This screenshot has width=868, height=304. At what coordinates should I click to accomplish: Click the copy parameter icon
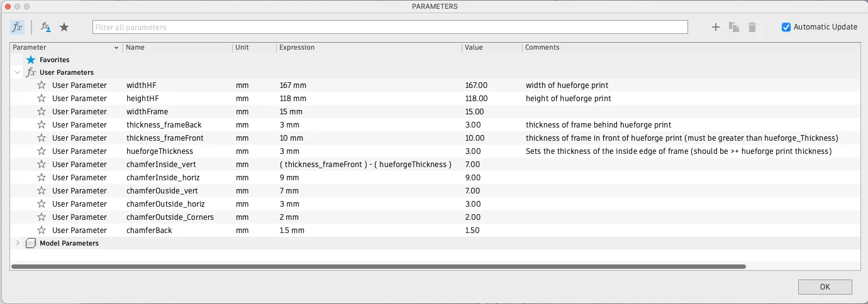(x=733, y=27)
